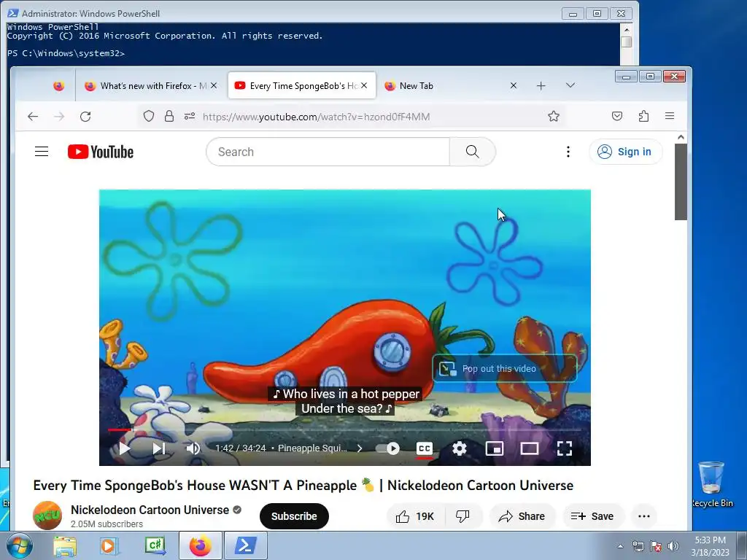Open Firefox extensions menu
The image size is (747, 560).
643,116
